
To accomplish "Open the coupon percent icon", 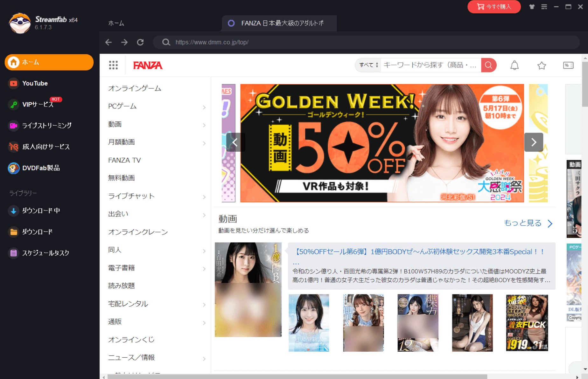I will click(568, 65).
